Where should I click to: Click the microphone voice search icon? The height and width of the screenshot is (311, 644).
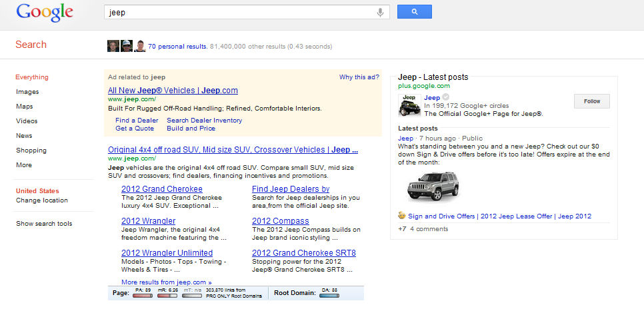[x=381, y=12]
